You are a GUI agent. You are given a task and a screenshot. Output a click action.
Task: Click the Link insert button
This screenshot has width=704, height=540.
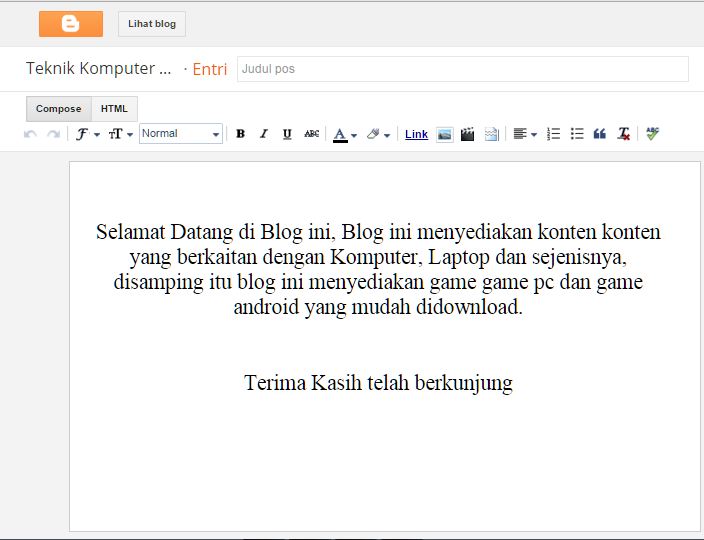tap(416, 134)
